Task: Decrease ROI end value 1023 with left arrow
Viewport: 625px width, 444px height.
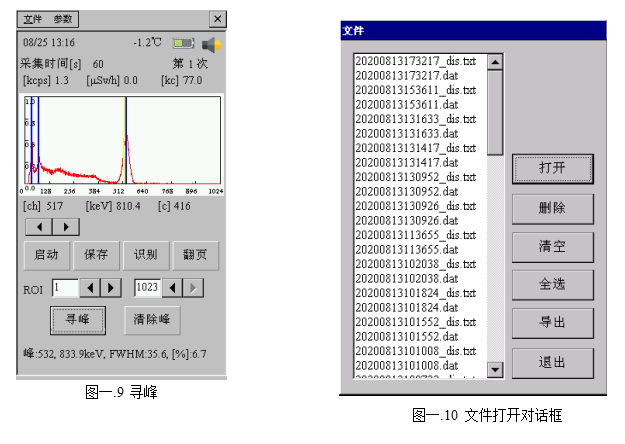Action: pyautogui.click(x=173, y=289)
